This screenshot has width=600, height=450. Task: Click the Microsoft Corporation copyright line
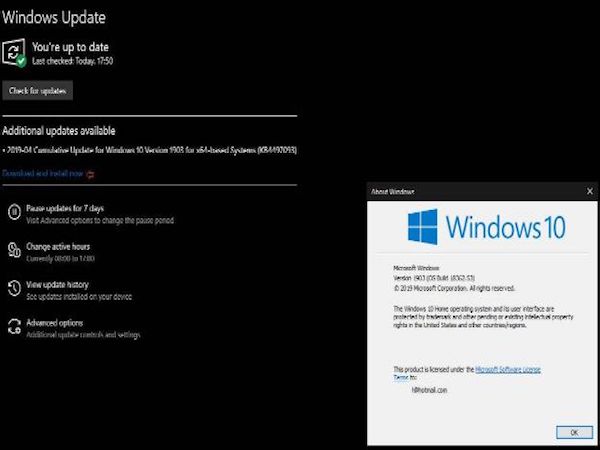point(454,288)
